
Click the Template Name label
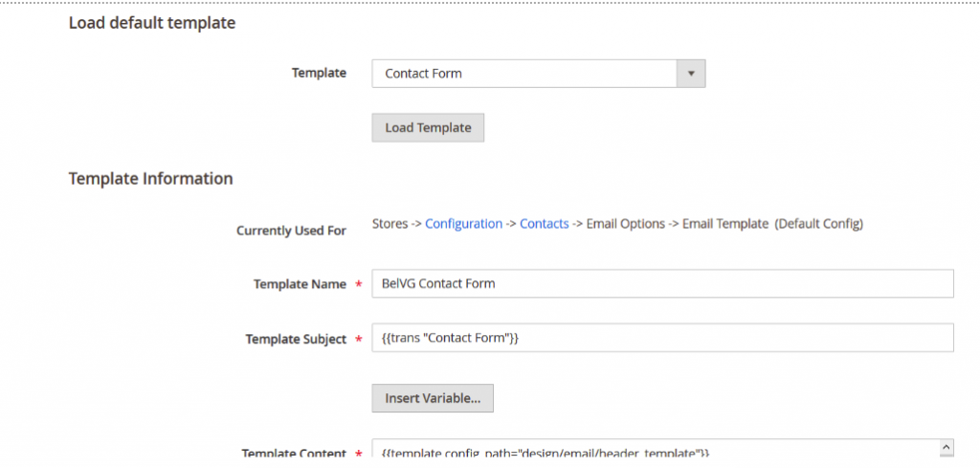pyautogui.click(x=300, y=284)
